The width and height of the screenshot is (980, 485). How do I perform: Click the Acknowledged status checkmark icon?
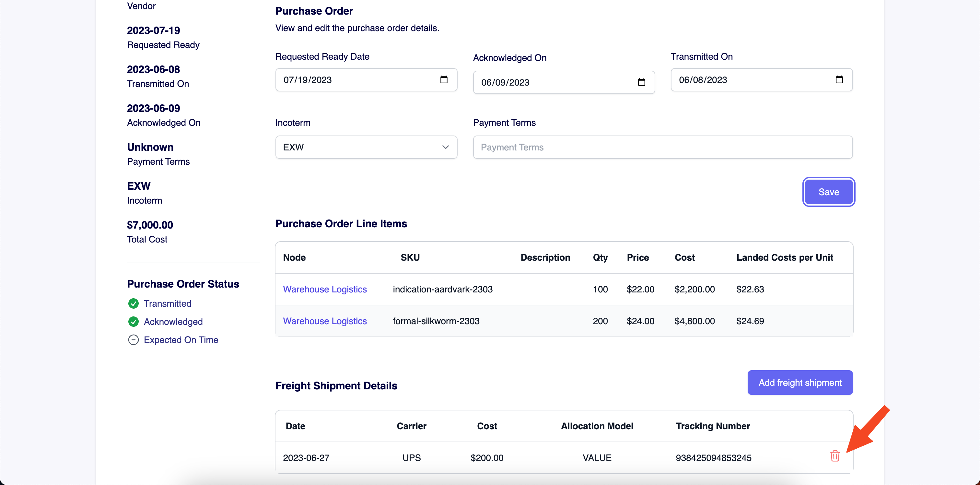tap(133, 322)
